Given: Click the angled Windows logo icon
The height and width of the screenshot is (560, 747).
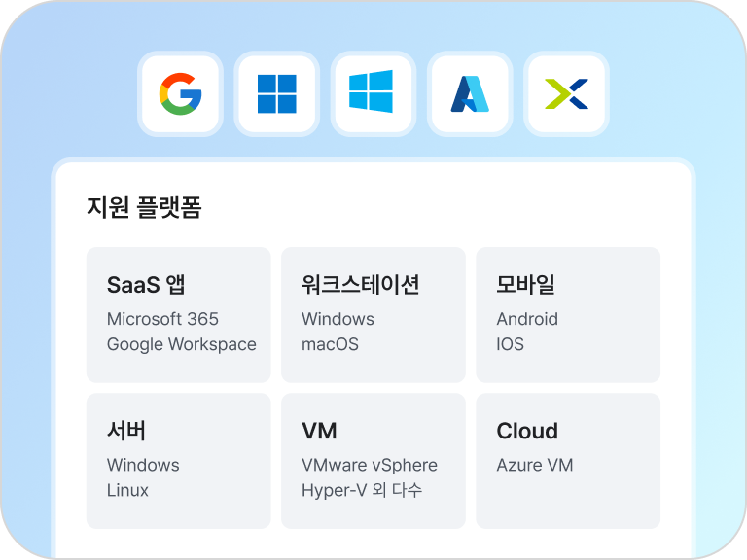Looking at the screenshot, I should [x=373, y=93].
